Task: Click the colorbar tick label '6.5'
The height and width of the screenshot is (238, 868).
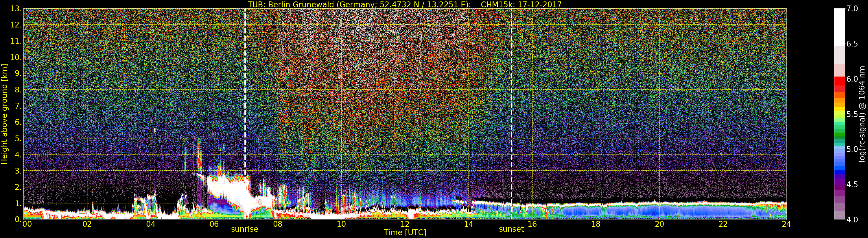Action: 852,44
